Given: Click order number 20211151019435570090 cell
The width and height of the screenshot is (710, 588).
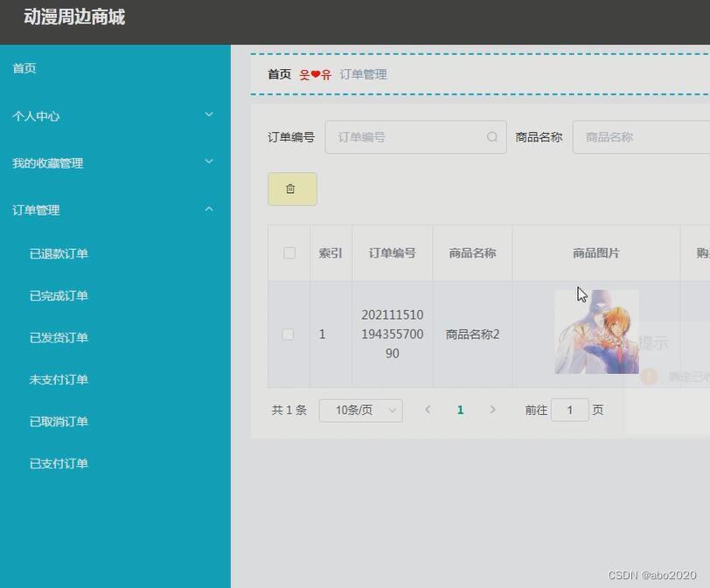Looking at the screenshot, I should coord(392,334).
